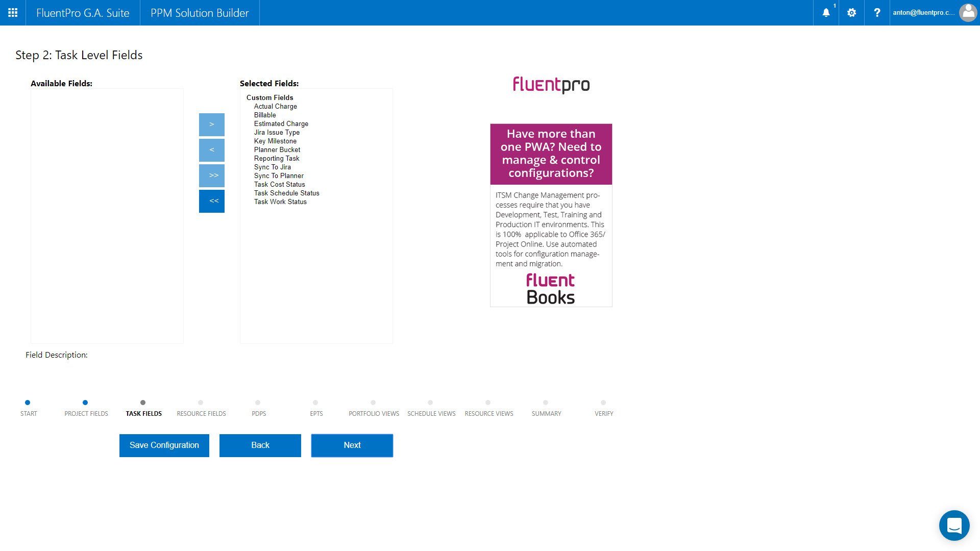Remove all fields using << button
Image resolution: width=980 pixels, height=551 pixels.
coord(211,201)
